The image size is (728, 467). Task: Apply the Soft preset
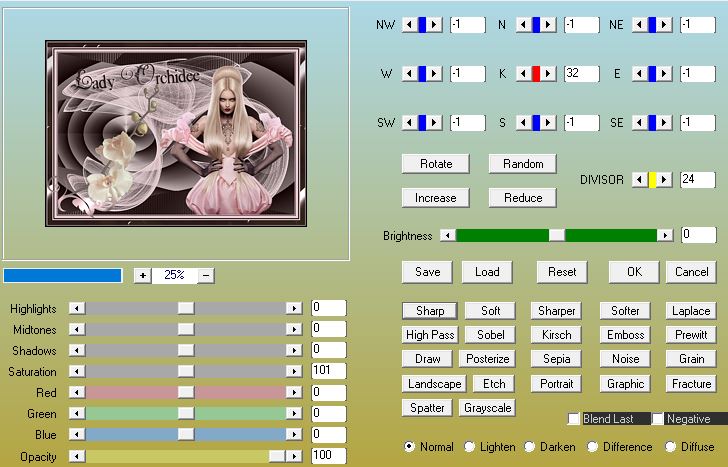[x=490, y=311]
